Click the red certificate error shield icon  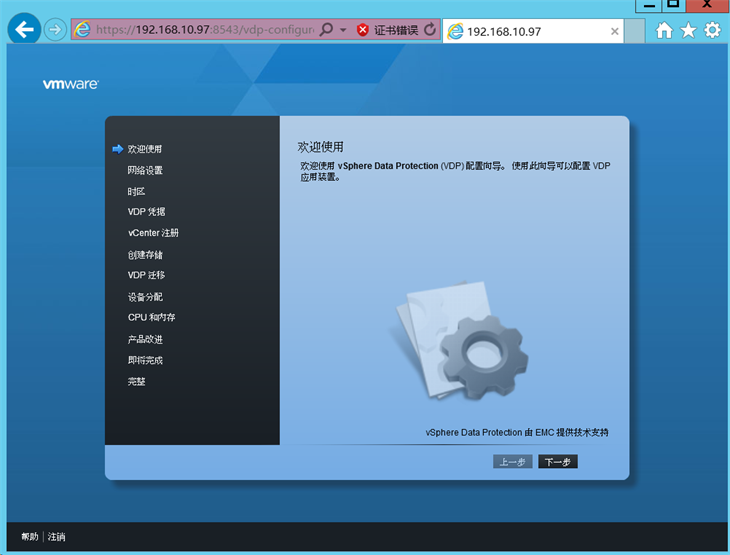click(362, 30)
